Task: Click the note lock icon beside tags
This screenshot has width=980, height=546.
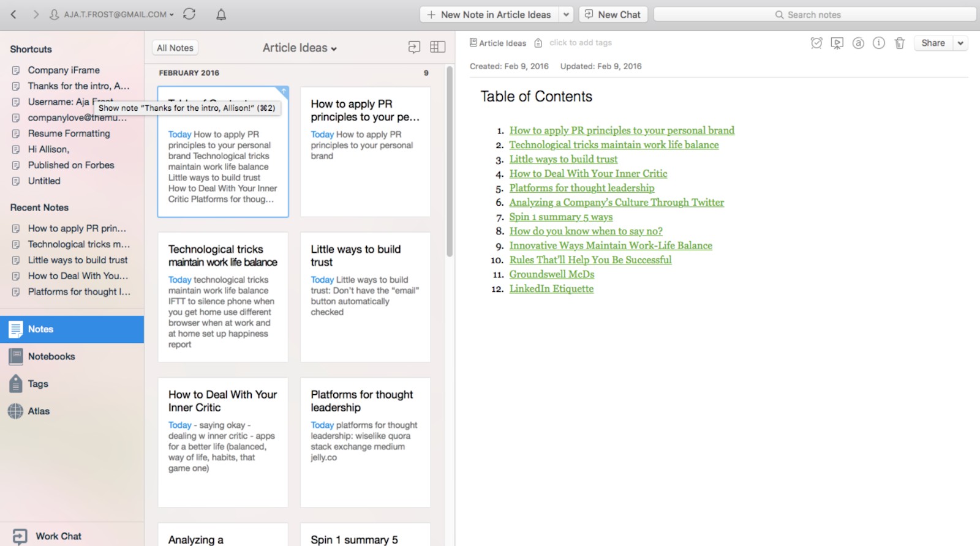Action: pos(538,43)
